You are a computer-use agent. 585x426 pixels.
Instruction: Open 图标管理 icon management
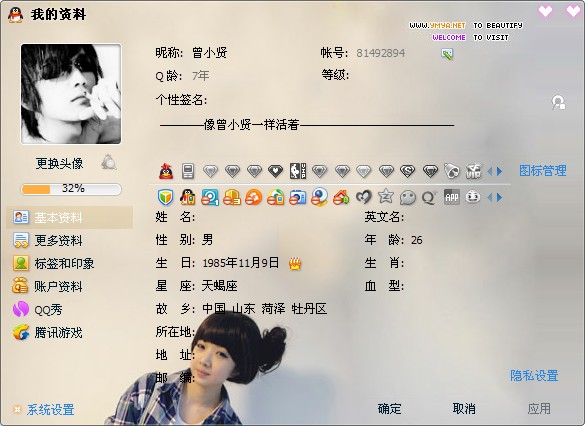point(543,171)
